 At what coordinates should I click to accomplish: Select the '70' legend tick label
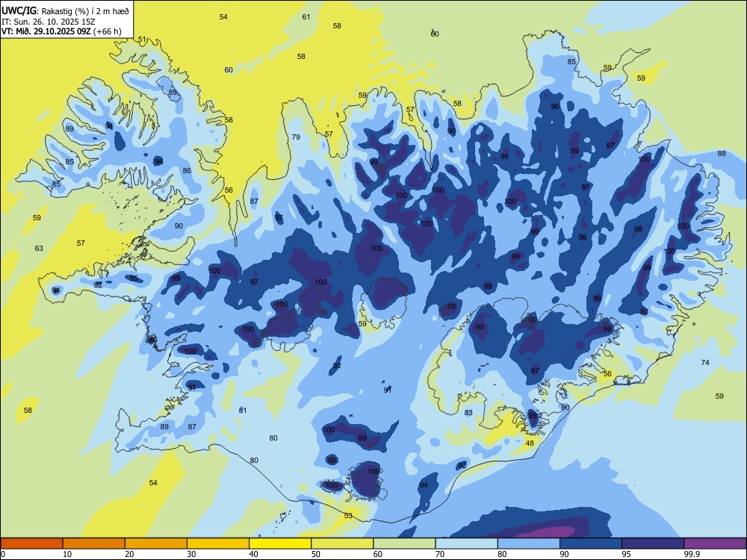tap(440, 554)
